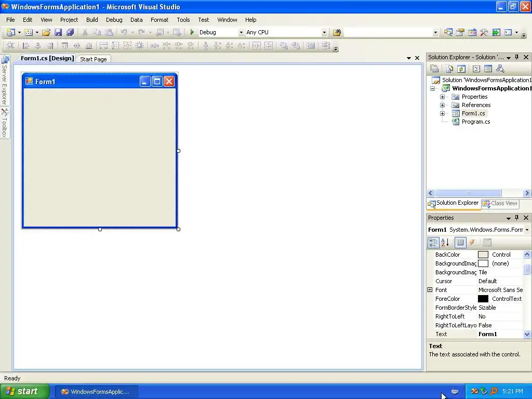The width and height of the screenshot is (532, 399).
Task: Click the Property Pages icon in Properties
Action: click(x=487, y=242)
